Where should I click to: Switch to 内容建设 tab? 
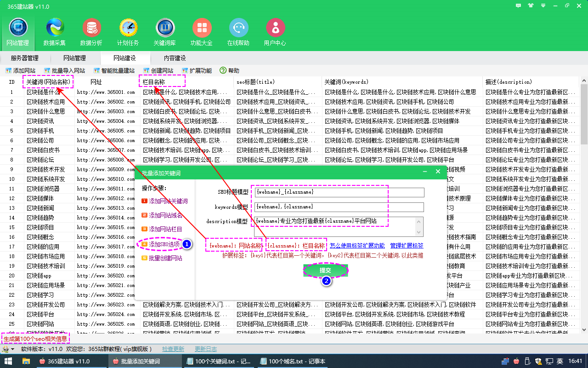[175, 58]
